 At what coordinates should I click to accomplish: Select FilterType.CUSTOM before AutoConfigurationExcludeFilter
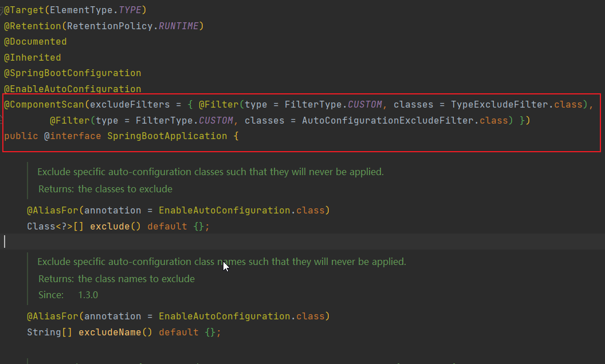click(x=184, y=121)
